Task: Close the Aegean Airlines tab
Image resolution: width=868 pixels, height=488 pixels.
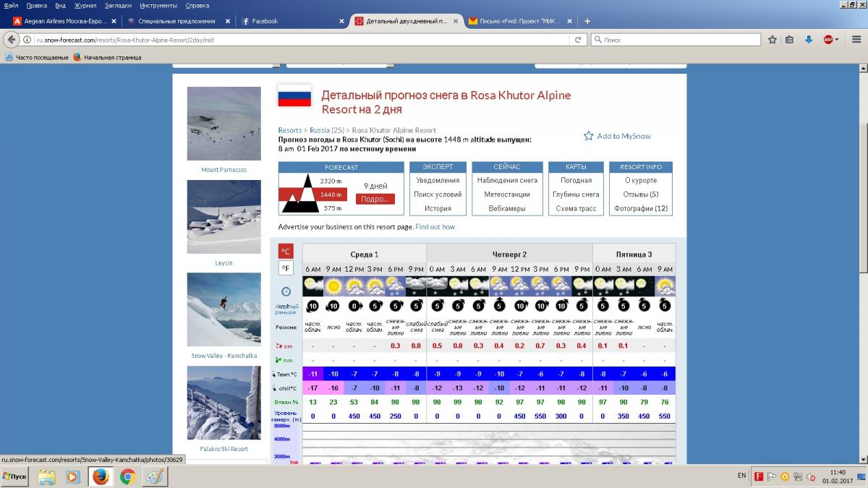Action: [x=114, y=21]
